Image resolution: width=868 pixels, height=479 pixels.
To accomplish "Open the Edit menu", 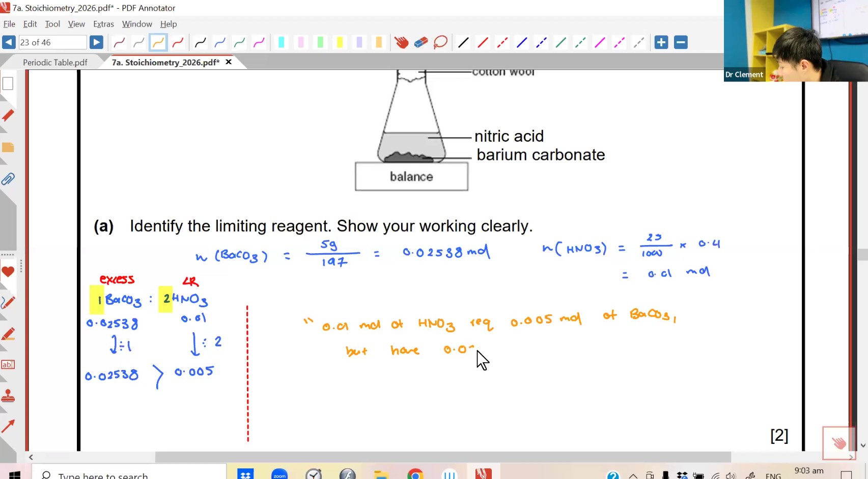I will (30, 24).
